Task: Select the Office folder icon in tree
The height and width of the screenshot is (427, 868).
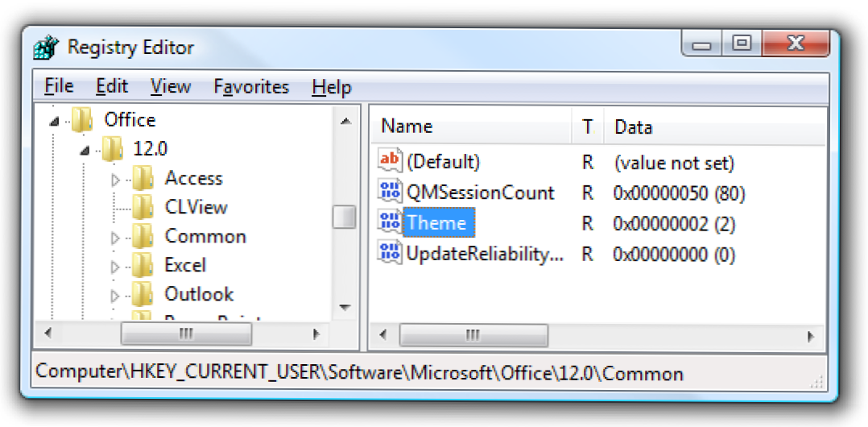Action: pyautogui.click(x=83, y=121)
